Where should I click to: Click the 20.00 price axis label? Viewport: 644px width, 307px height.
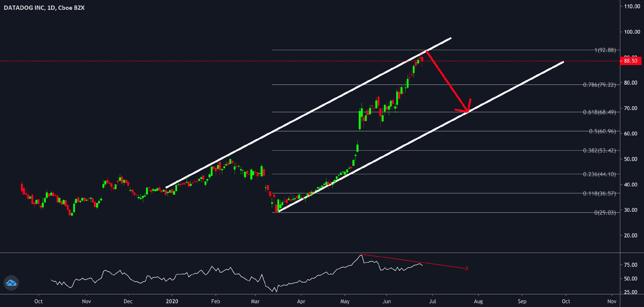coord(631,235)
